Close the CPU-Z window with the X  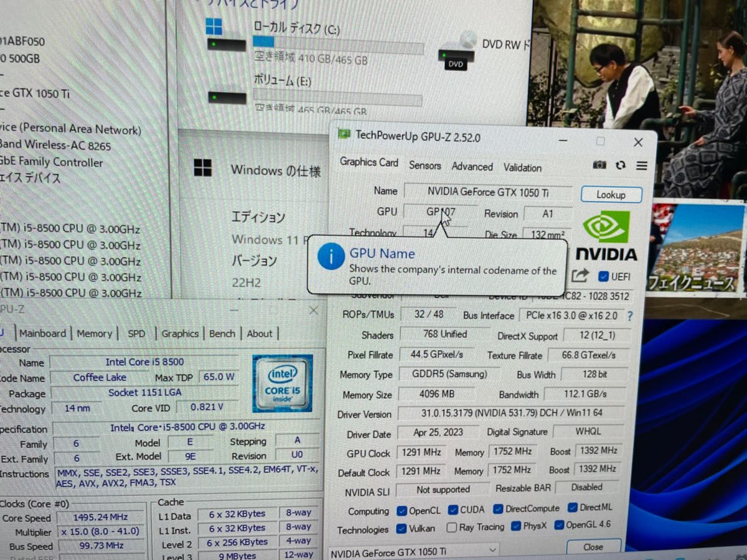pyautogui.click(x=313, y=310)
